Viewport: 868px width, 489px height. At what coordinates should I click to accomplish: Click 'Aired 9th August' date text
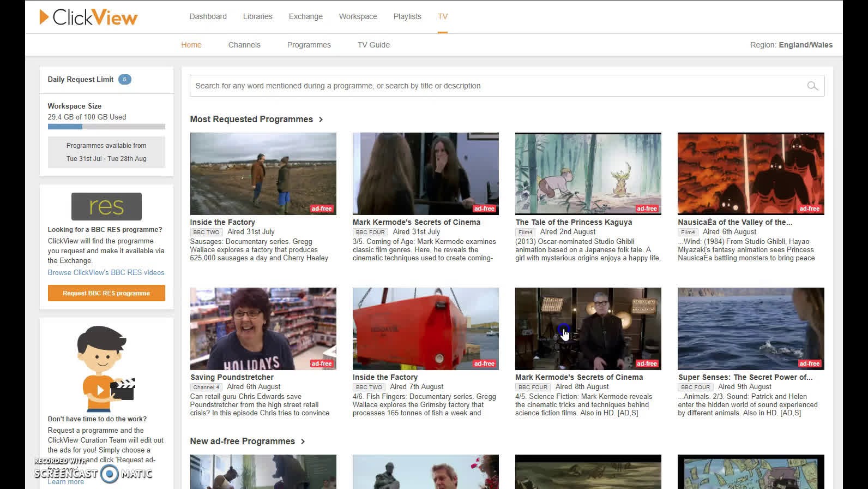coord(744,386)
